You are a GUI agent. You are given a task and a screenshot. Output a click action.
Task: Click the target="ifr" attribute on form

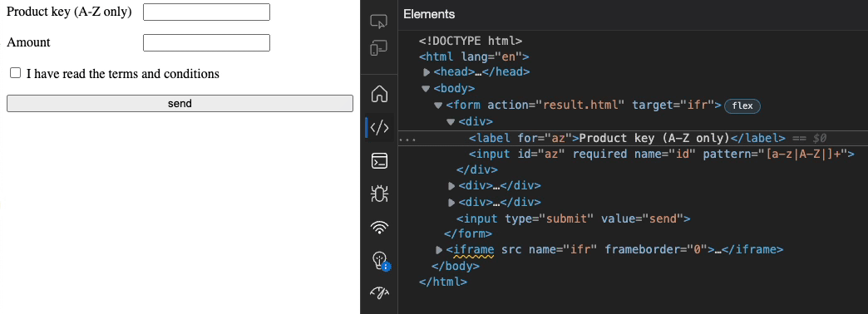click(x=673, y=105)
